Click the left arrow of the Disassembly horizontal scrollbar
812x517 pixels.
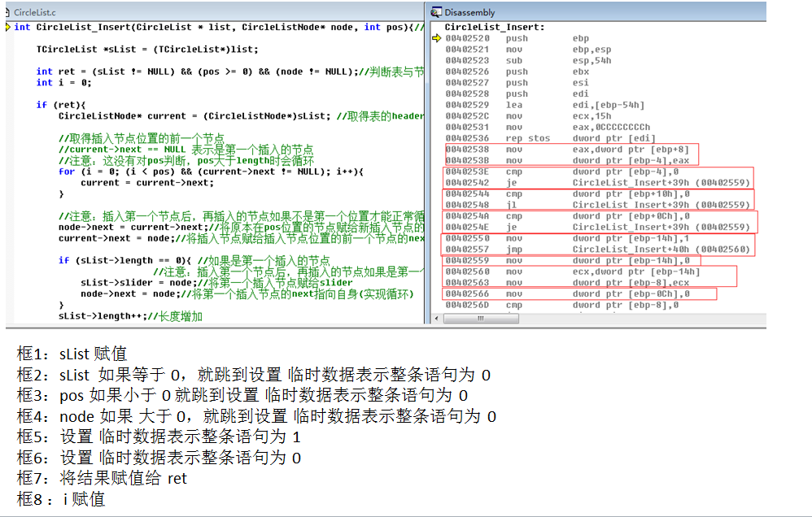point(437,319)
